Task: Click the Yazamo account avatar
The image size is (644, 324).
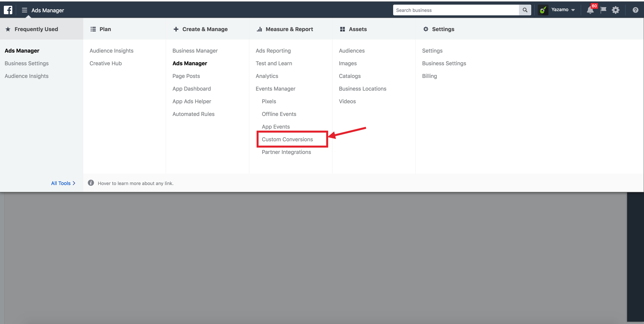Action: point(543,10)
